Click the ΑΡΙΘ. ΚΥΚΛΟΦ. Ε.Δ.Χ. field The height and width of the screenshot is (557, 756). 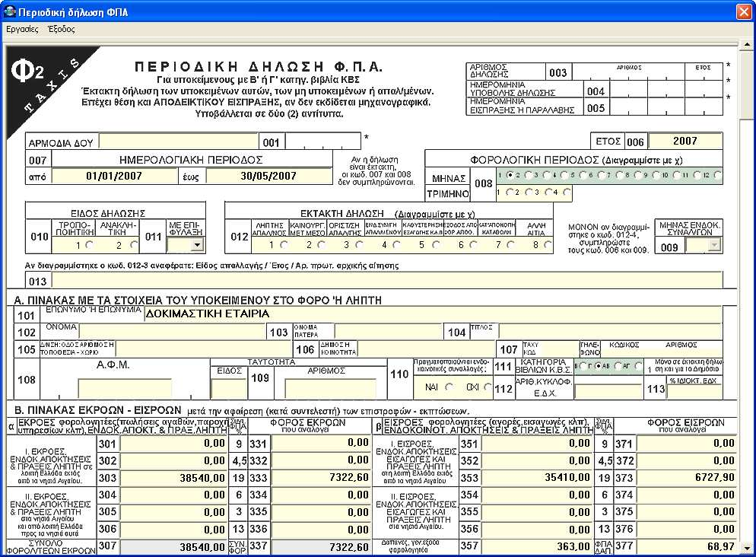pyautogui.click(x=608, y=391)
